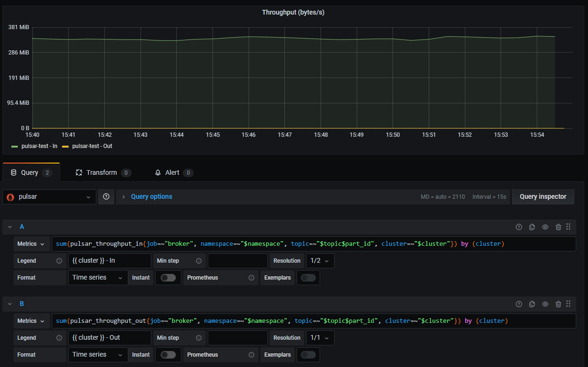Viewport: 588px width, 367px height.
Task: Collapse query A row
Action: [10, 227]
